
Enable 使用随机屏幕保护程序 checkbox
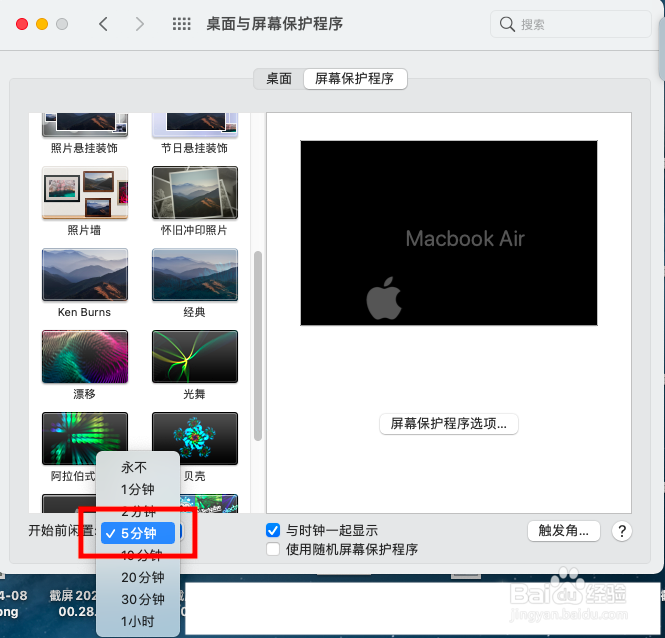click(273, 549)
